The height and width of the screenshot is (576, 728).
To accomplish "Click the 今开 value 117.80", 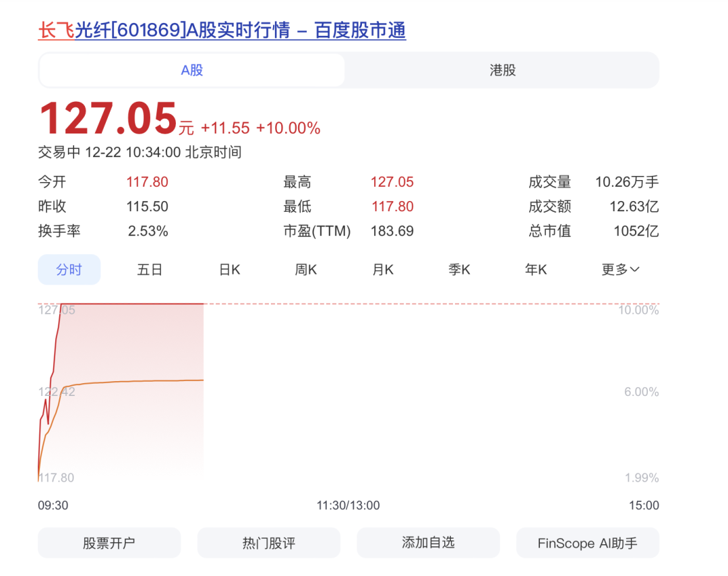I will (147, 182).
